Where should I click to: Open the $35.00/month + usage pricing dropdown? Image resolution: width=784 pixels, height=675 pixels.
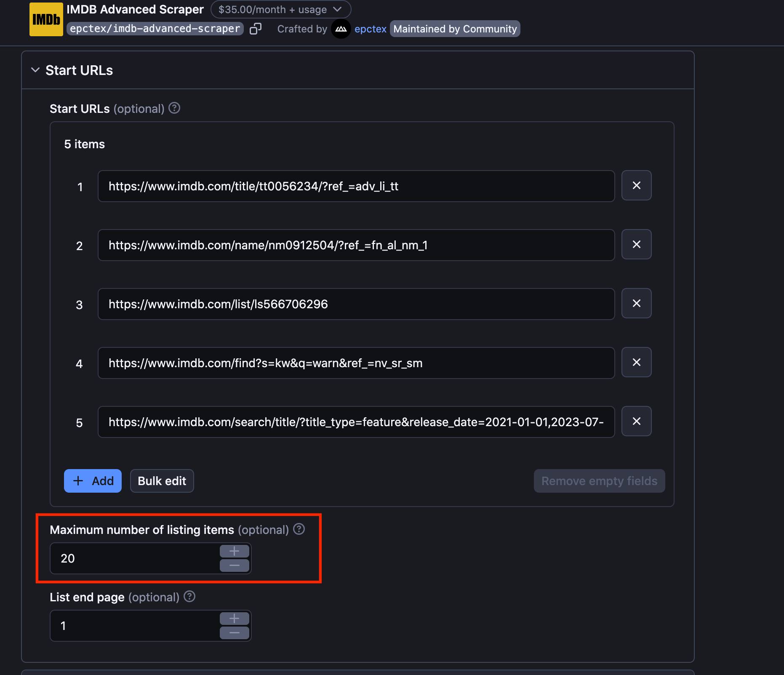[281, 9]
